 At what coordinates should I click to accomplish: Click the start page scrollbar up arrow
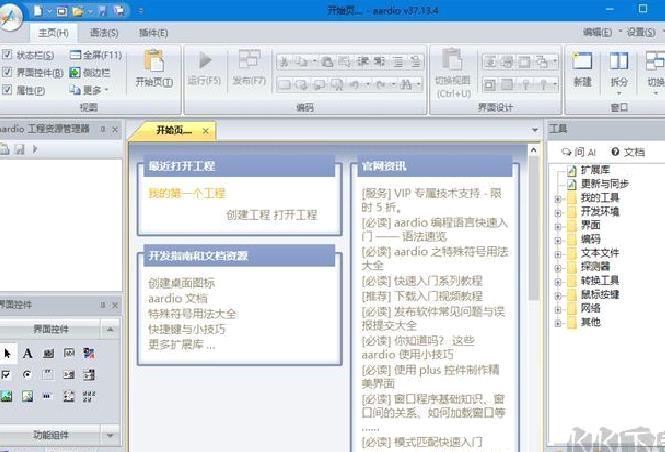click(534, 150)
